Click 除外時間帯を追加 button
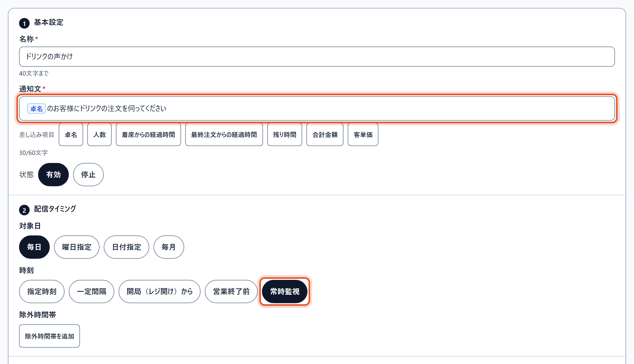The image size is (634, 364). click(49, 336)
